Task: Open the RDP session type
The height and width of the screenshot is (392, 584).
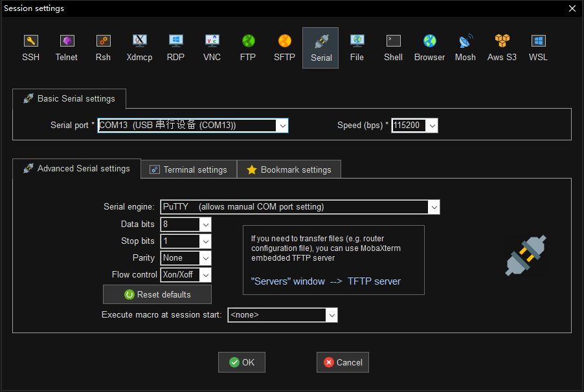Action: coord(175,48)
